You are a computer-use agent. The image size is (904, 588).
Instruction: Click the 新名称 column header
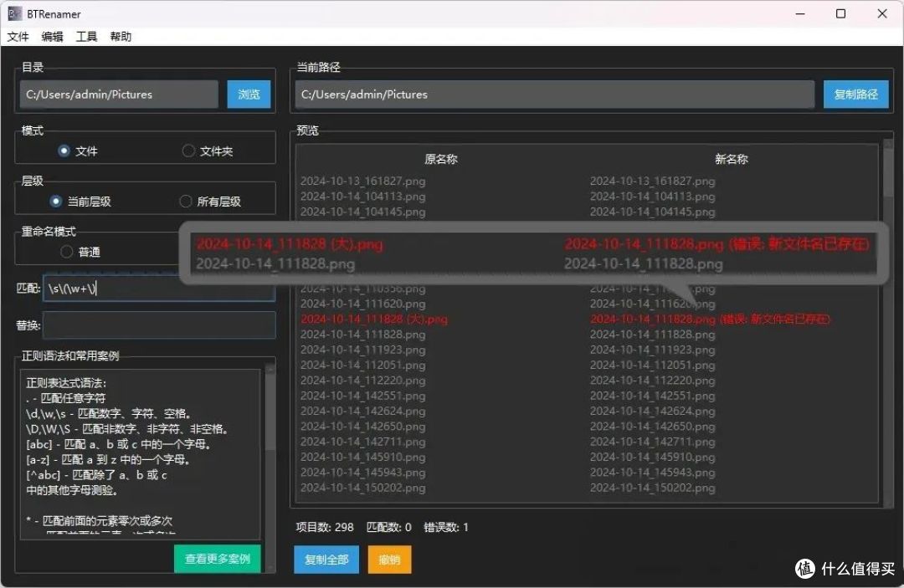point(732,159)
